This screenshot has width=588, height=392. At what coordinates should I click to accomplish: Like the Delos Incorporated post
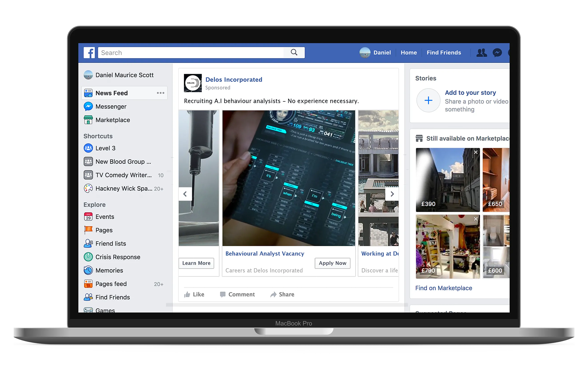(x=194, y=294)
